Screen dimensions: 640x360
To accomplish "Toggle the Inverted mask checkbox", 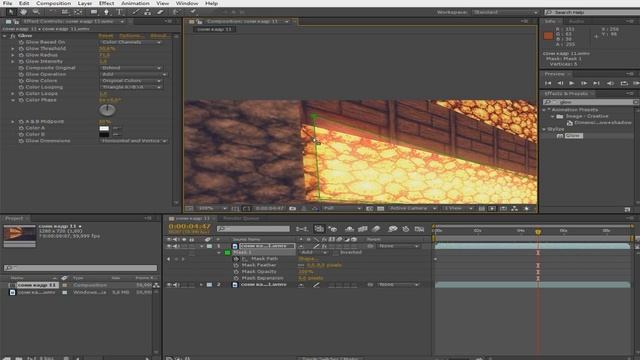I will click(336, 253).
